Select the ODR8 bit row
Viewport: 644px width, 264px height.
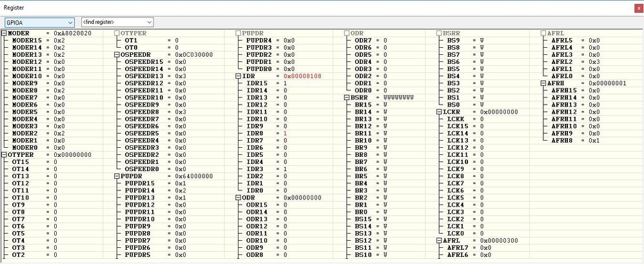click(266, 255)
